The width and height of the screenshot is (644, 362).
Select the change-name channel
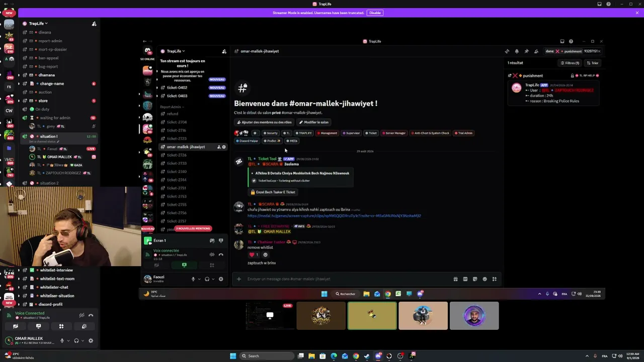[52, 83]
